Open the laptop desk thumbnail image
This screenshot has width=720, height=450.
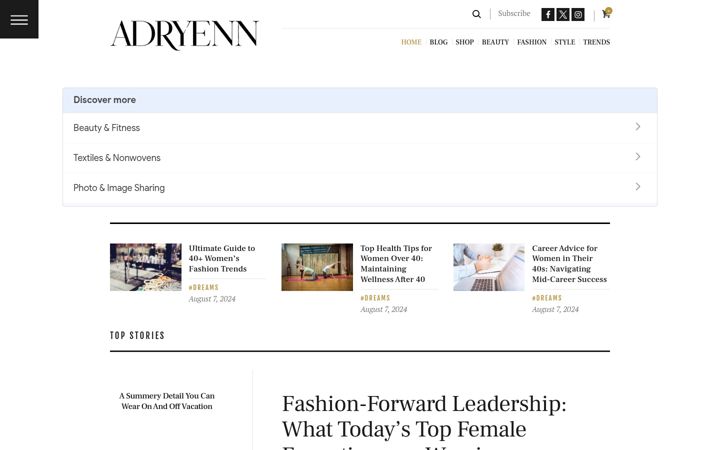point(489,267)
